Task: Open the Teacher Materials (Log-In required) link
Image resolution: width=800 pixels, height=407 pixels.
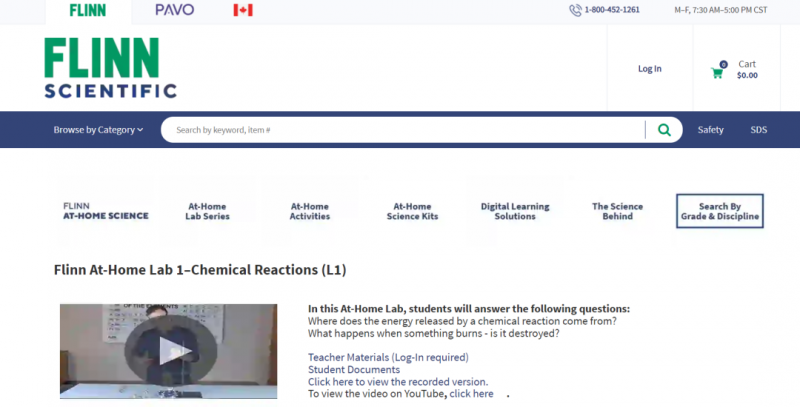Action: coord(388,357)
